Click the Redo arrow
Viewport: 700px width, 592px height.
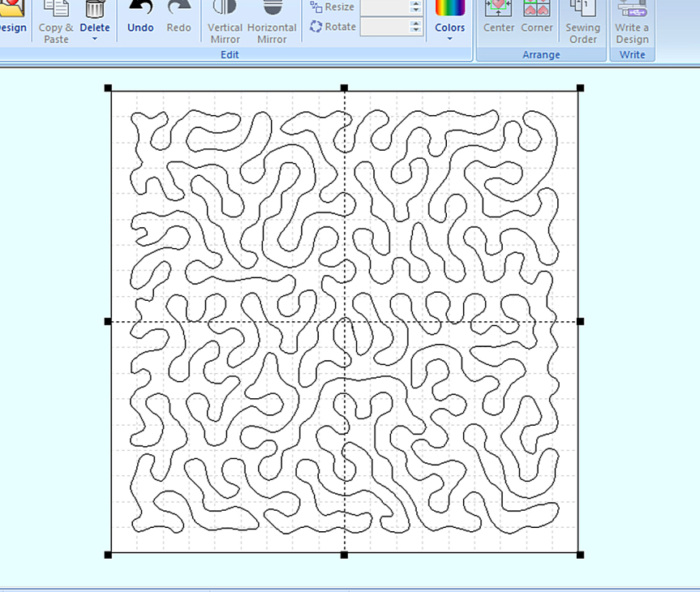[x=178, y=10]
